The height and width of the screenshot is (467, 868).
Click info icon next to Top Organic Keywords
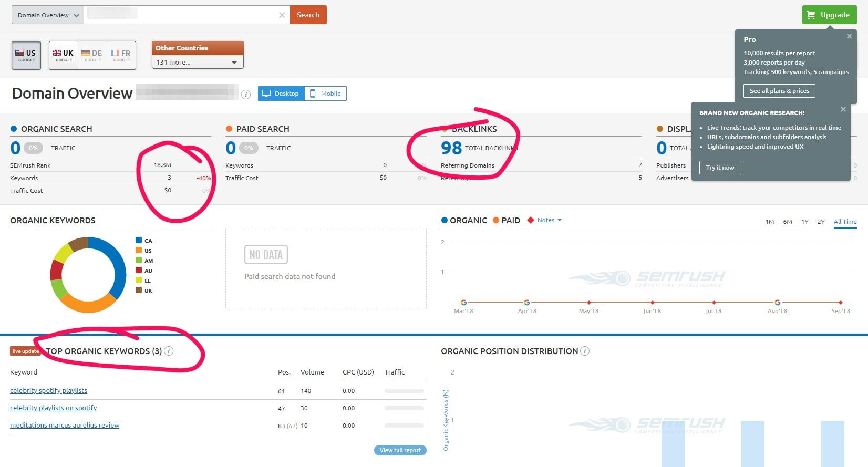(x=169, y=351)
